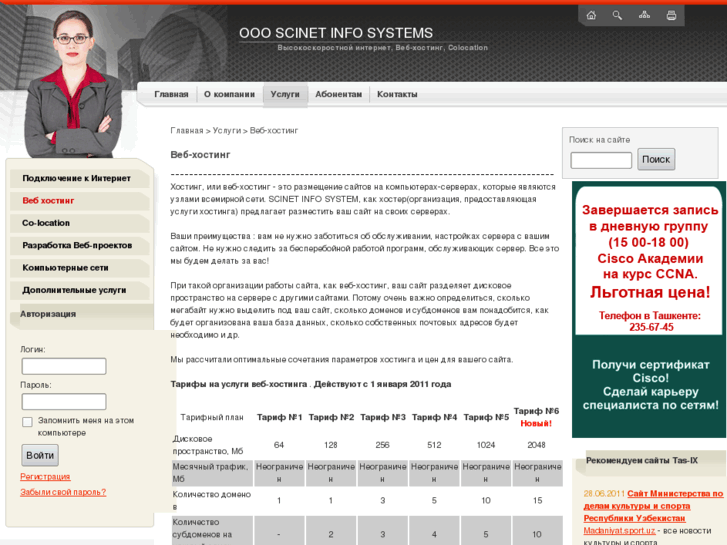Open the sitemap icon in top bar
Screen dimensions: 727x545
[645, 15]
